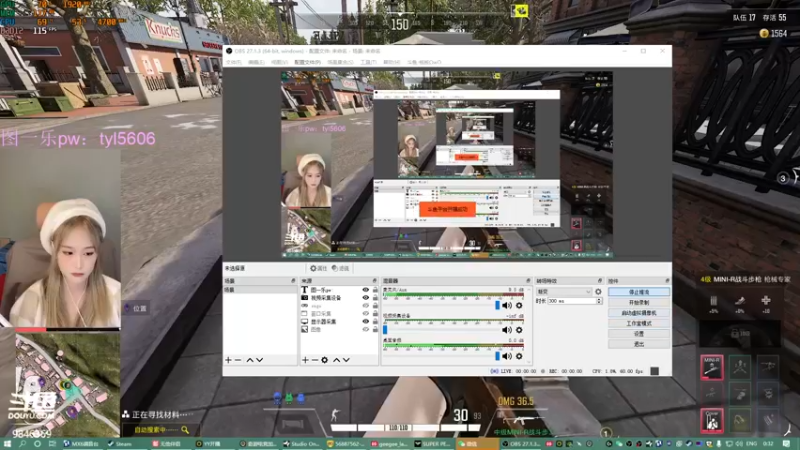The height and width of the screenshot is (450, 800).
Task: Mute the 桌面音频 speaker icon
Action: (x=507, y=356)
